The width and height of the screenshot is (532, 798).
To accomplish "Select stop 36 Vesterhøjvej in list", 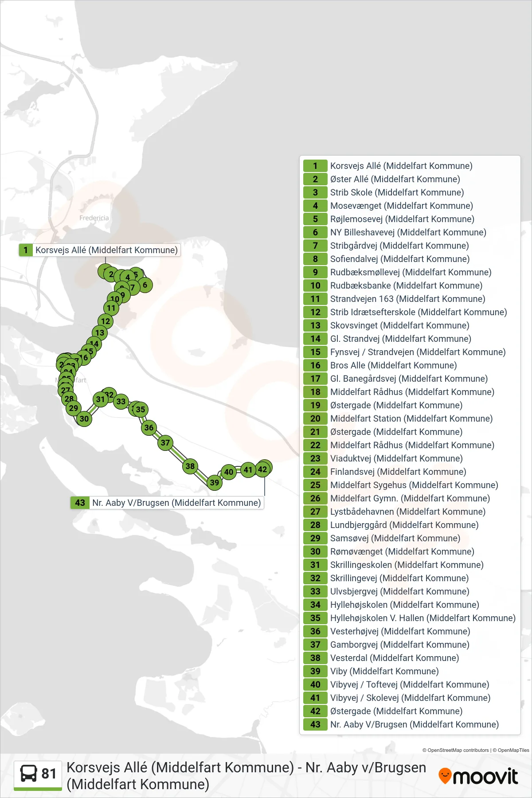I will (410, 631).
